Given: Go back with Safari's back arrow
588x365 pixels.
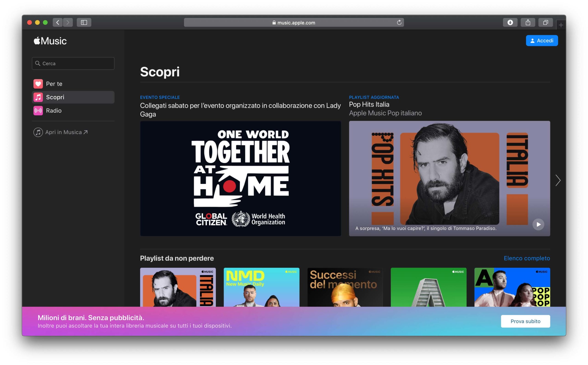Looking at the screenshot, I should tap(58, 23).
